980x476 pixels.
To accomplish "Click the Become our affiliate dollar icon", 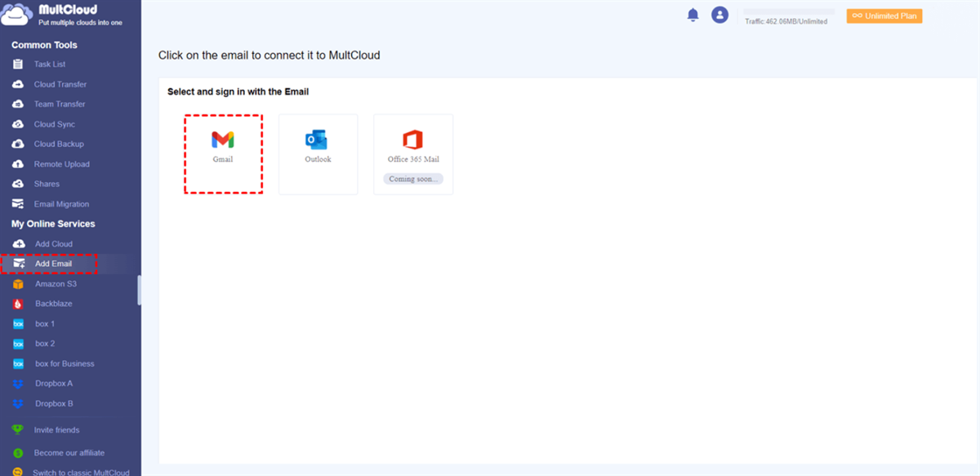I will coord(18,453).
